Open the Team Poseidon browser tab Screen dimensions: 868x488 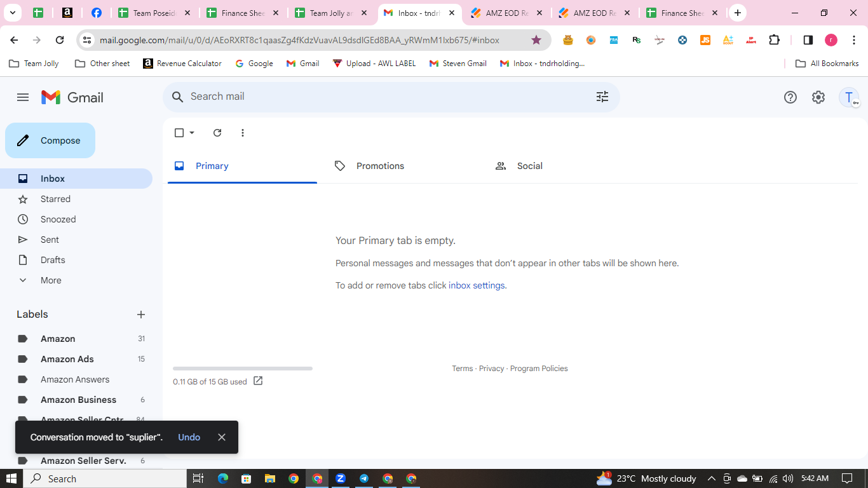pyautogui.click(x=156, y=13)
